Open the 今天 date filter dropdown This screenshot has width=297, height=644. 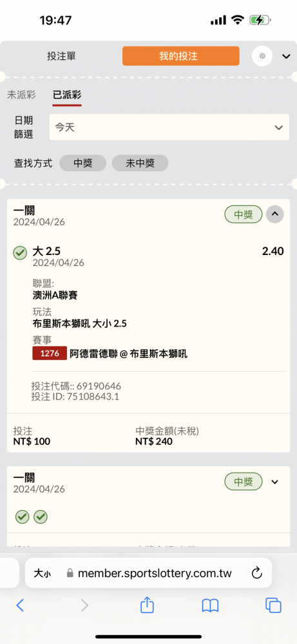pos(169,128)
